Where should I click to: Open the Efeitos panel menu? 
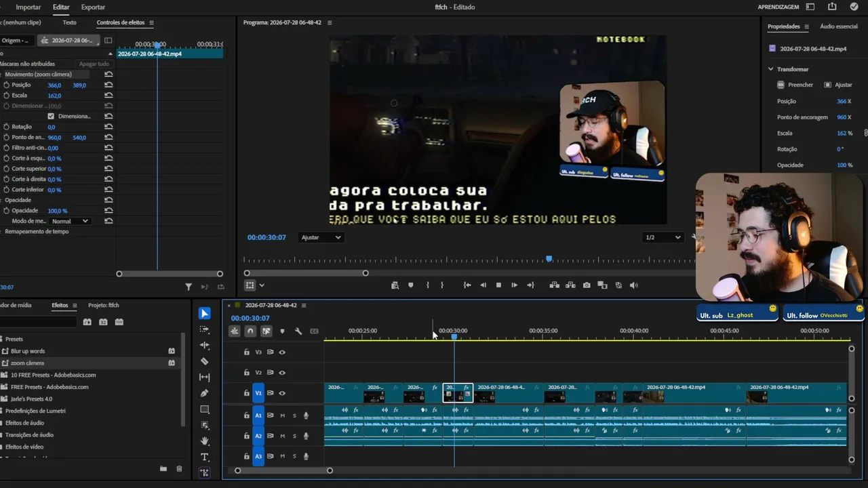point(75,305)
